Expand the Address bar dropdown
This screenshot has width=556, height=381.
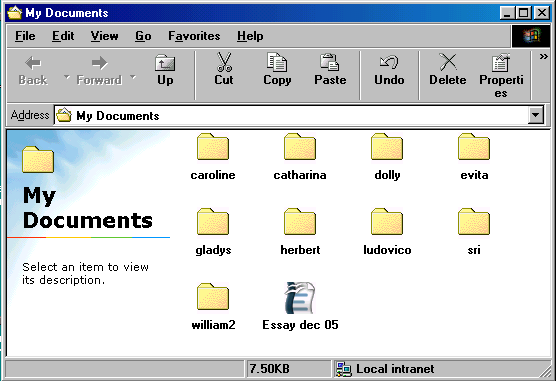pos(535,115)
